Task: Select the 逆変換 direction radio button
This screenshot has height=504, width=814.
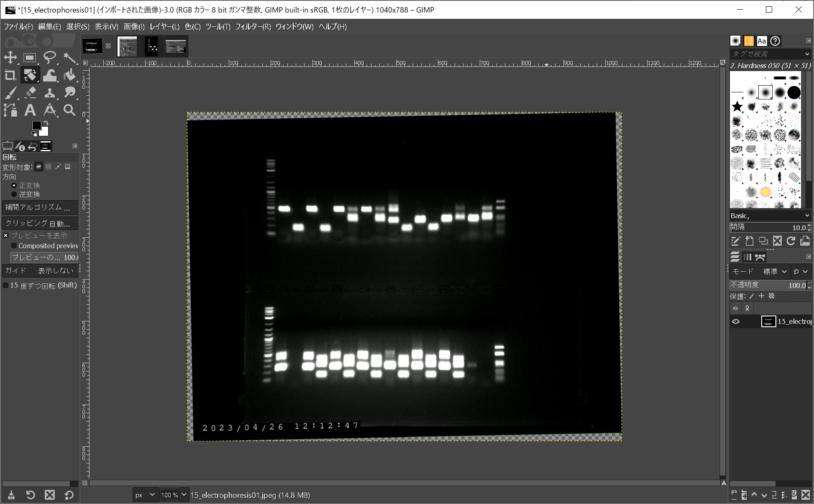Action: click(x=14, y=194)
